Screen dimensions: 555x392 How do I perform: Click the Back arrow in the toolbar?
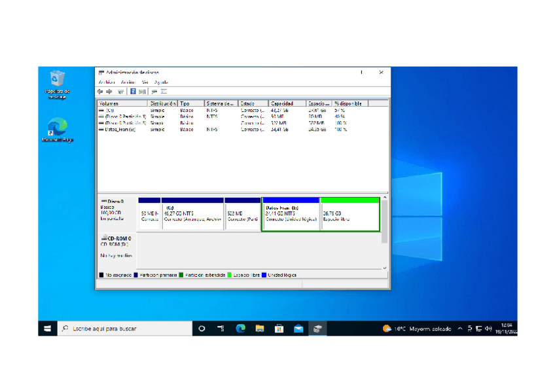point(101,92)
